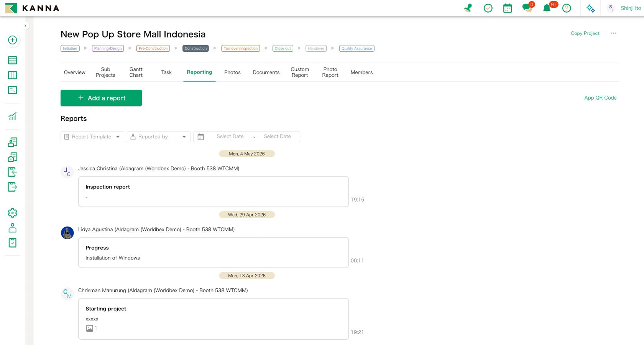Click the export clipboard sidebar icon

tap(13, 187)
